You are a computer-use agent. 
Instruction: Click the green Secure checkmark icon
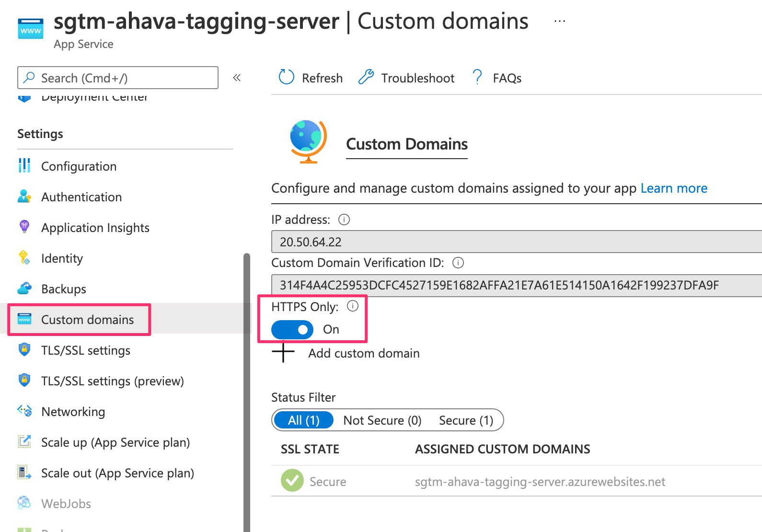(x=292, y=481)
